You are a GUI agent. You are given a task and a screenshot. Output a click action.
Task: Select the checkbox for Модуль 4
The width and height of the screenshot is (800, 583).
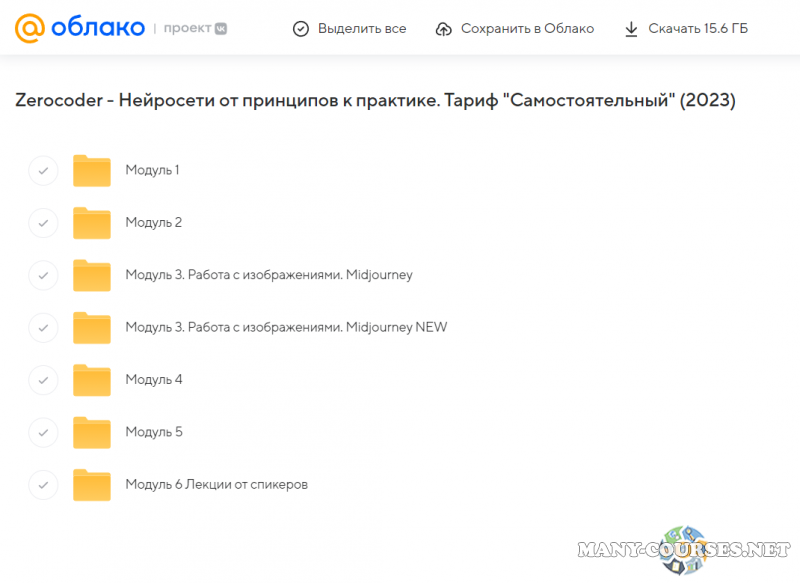(43, 380)
